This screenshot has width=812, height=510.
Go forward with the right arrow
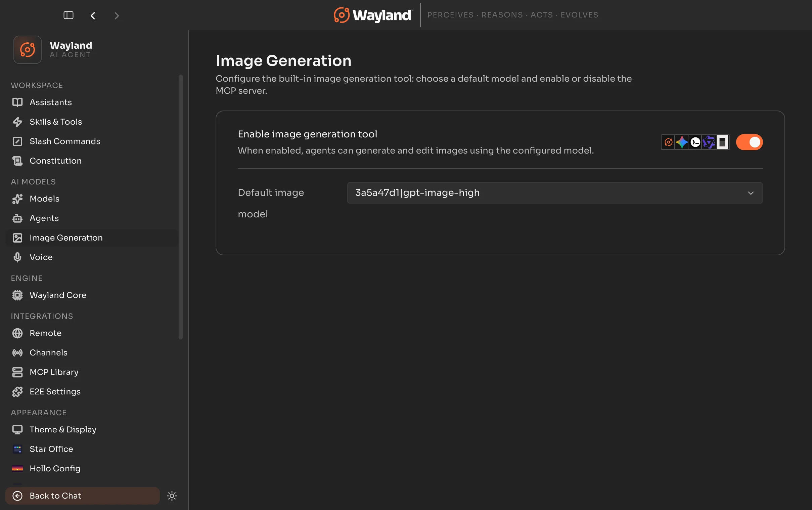pyautogui.click(x=117, y=15)
